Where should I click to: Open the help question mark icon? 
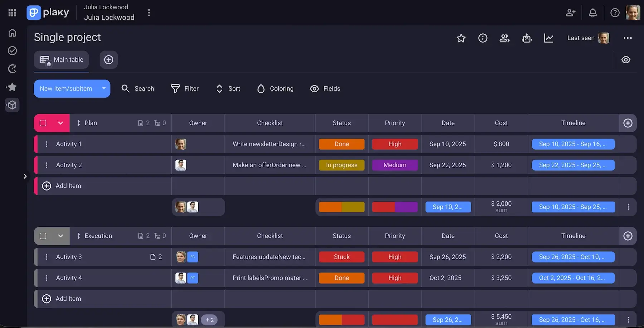(615, 13)
